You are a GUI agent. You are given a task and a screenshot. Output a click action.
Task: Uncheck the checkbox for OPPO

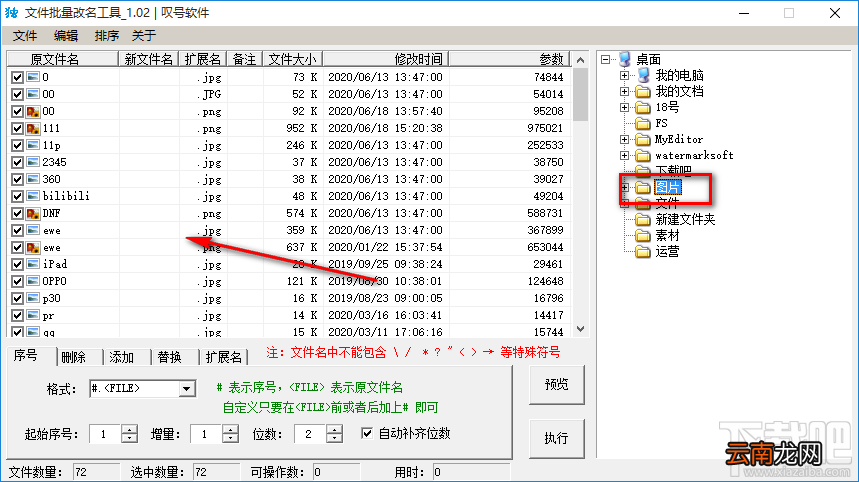pos(17,281)
